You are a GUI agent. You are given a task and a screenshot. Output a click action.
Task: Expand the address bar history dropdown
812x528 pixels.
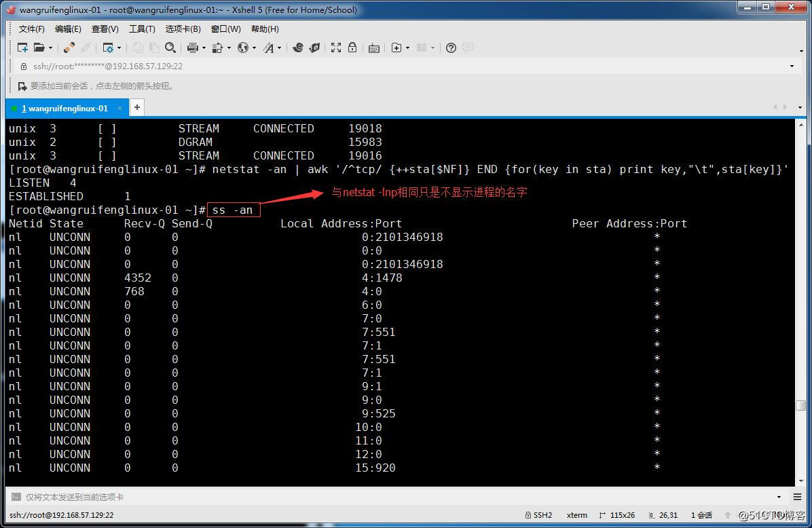click(x=792, y=67)
